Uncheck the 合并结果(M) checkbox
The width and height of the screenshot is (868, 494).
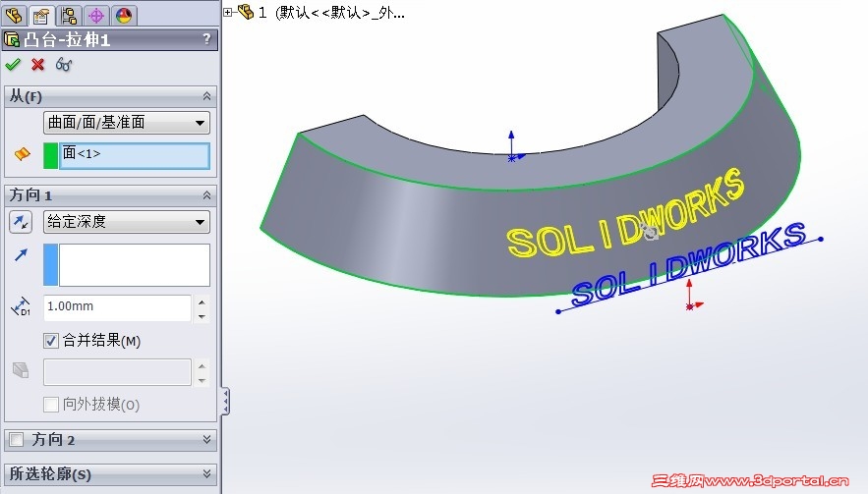pos(51,341)
